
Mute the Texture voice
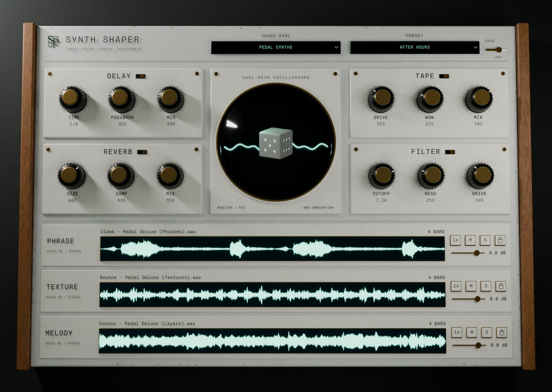pyautogui.click(x=471, y=286)
